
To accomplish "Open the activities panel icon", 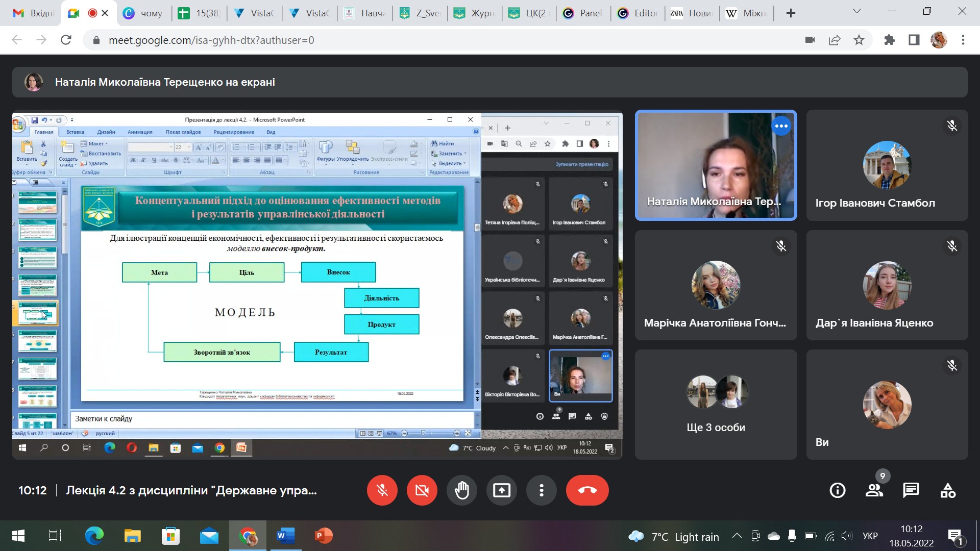I will [948, 490].
